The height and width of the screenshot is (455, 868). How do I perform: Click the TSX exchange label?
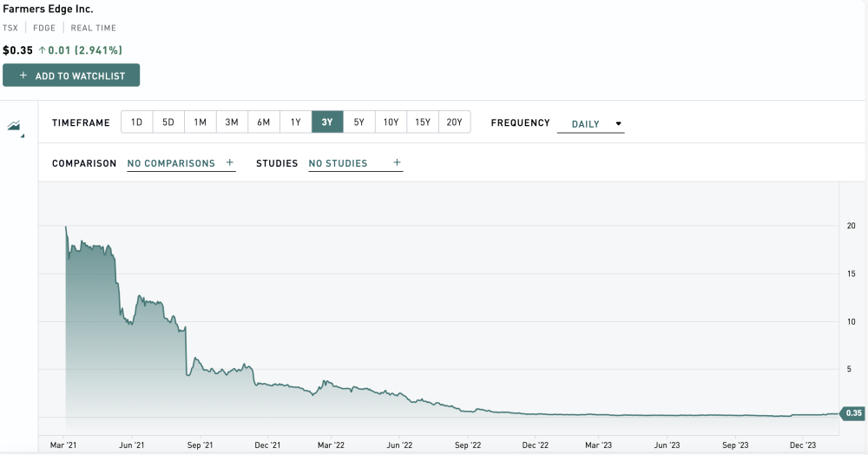point(10,28)
